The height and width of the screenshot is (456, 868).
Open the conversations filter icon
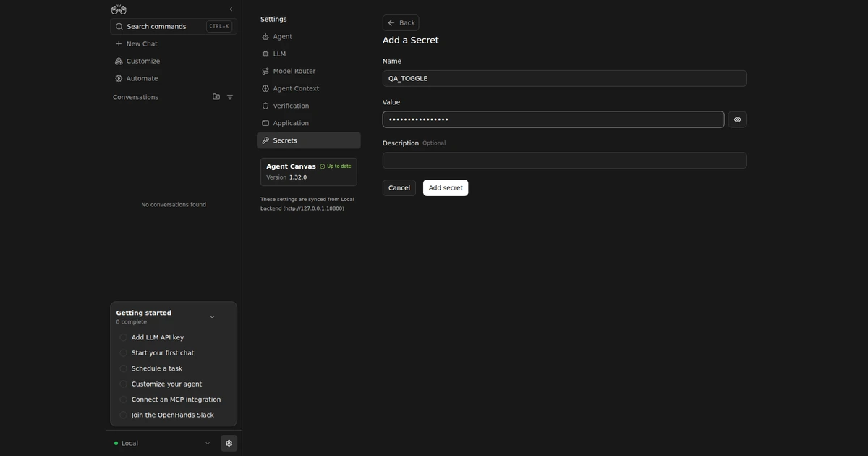coord(230,96)
